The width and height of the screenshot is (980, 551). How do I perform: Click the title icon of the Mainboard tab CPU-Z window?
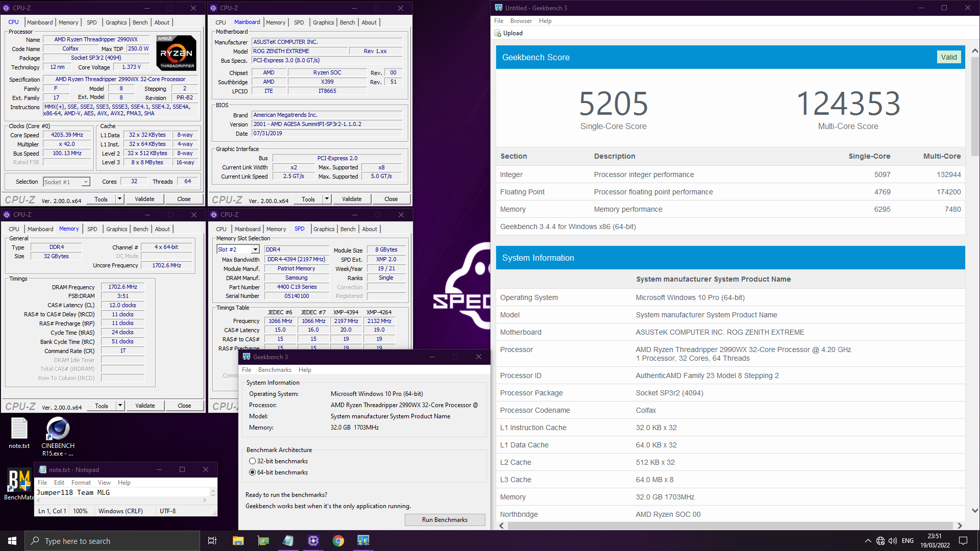[213, 8]
